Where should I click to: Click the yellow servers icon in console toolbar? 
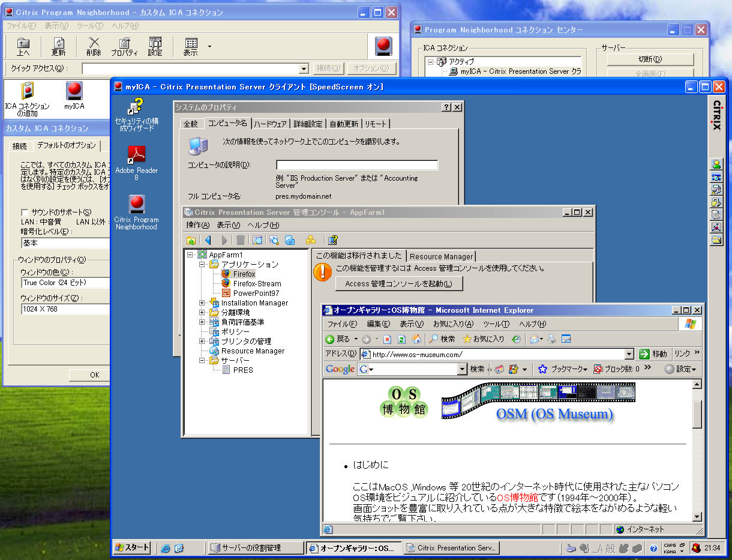pos(310,240)
